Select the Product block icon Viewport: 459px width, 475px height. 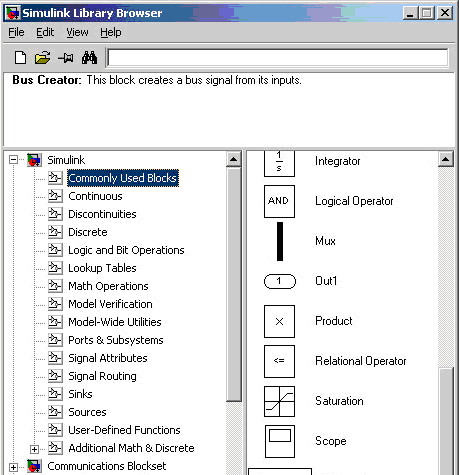279,321
